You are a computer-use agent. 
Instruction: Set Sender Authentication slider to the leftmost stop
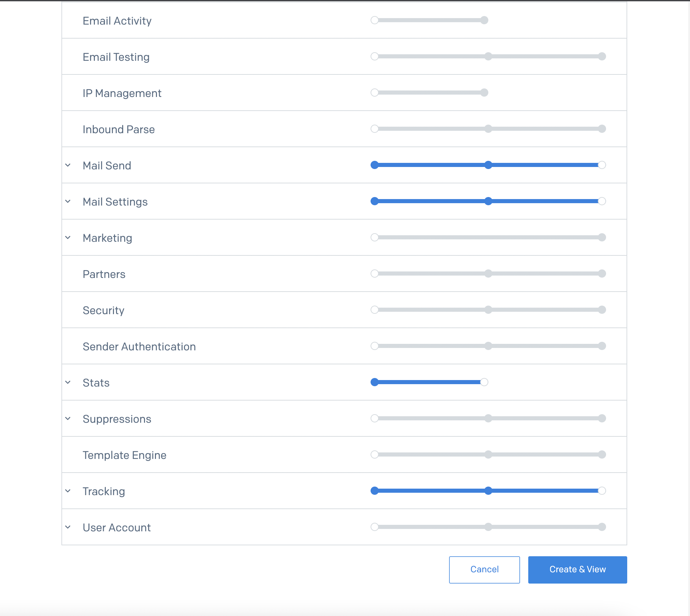point(375,346)
